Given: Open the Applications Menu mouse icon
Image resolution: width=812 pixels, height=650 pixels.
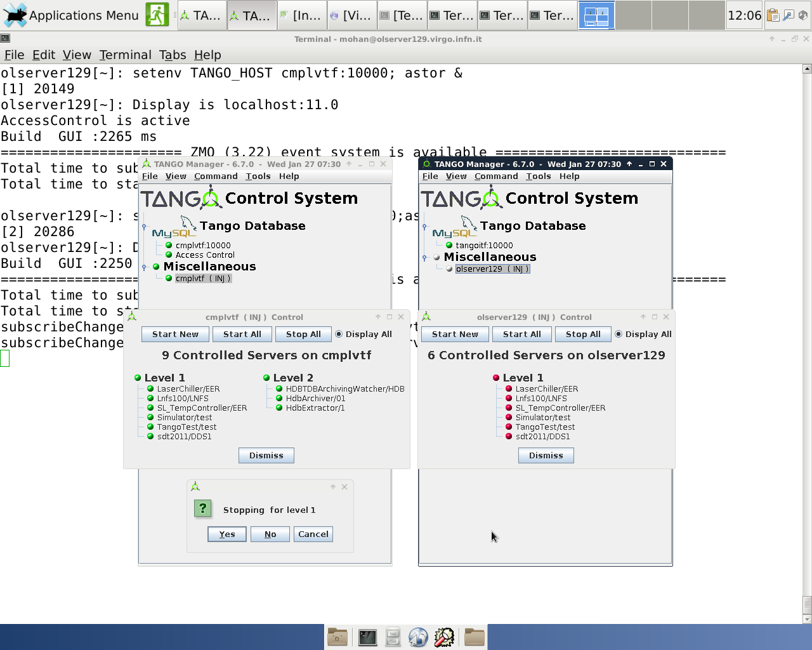Looking at the screenshot, I should (15, 15).
